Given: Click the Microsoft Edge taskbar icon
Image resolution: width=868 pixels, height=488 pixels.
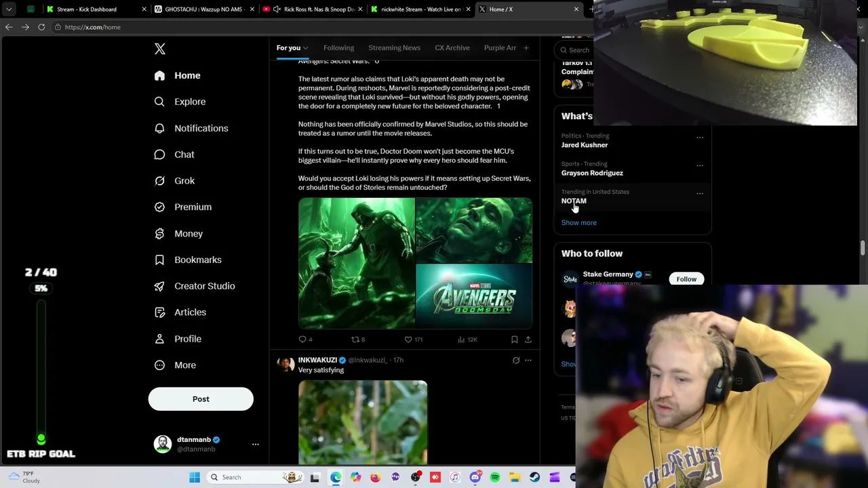Looking at the screenshot, I should [336, 477].
